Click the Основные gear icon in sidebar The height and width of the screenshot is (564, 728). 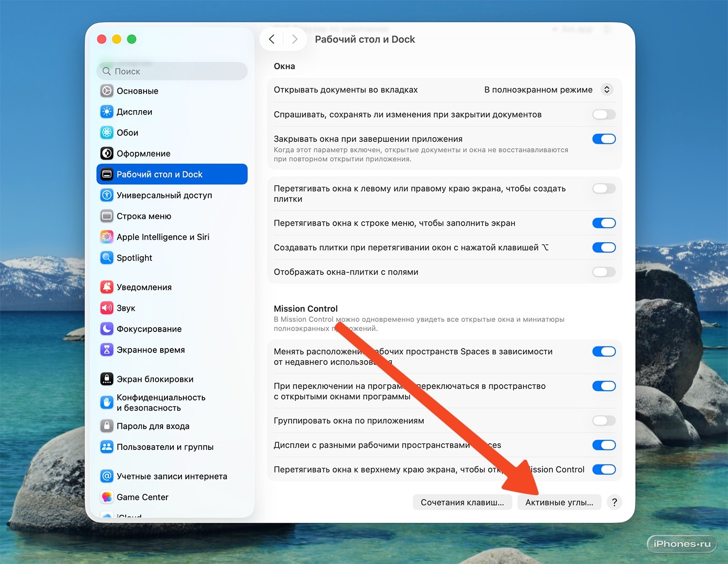click(107, 91)
